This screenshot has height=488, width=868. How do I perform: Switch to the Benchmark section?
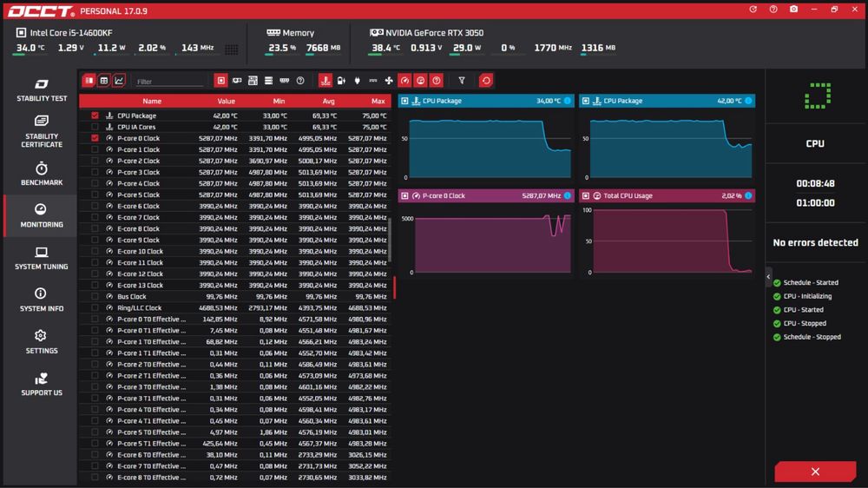42,174
